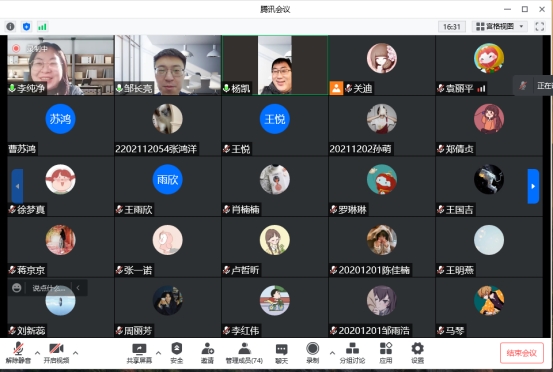Click the End Meeting (结束会议) button
This screenshot has height=372, width=553.
[x=522, y=353]
